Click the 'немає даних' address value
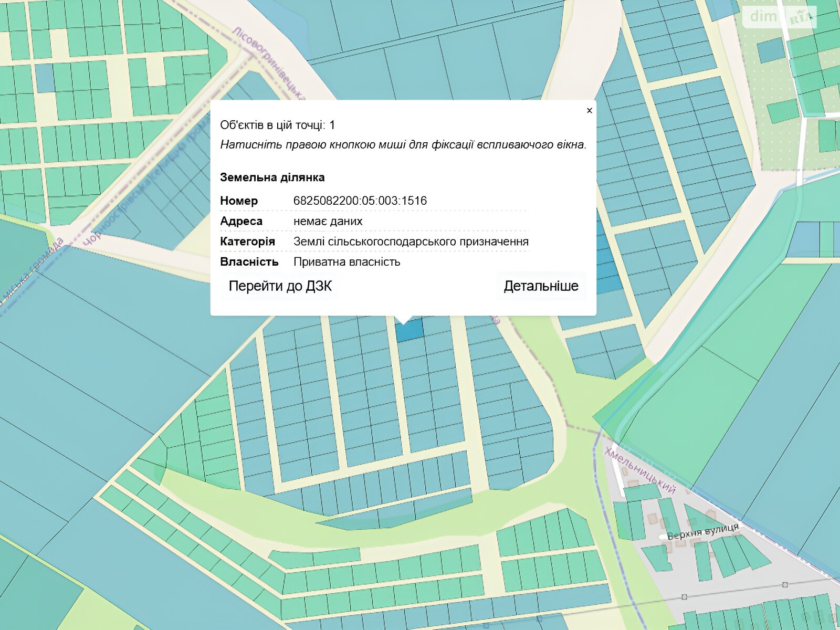The image size is (840, 630). [x=328, y=221]
